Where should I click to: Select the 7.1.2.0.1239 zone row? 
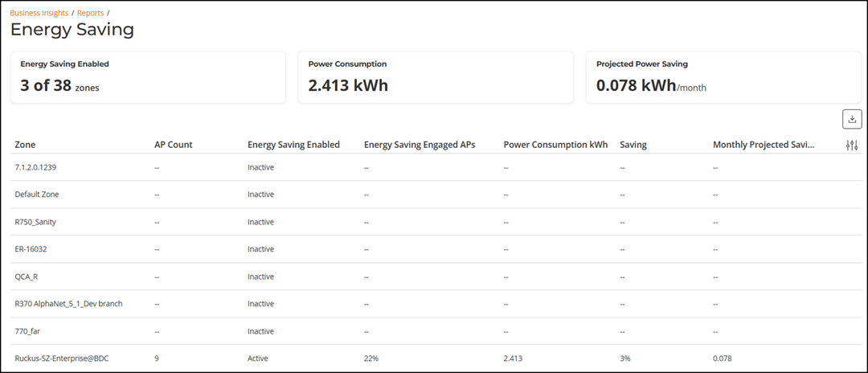[x=36, y=167]
